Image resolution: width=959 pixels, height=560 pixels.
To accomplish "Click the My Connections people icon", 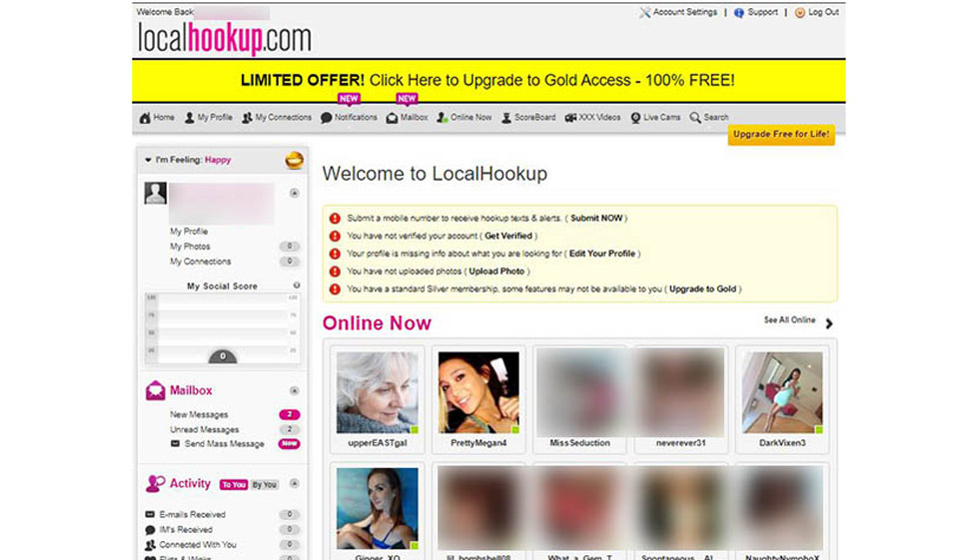I will 247,118.
